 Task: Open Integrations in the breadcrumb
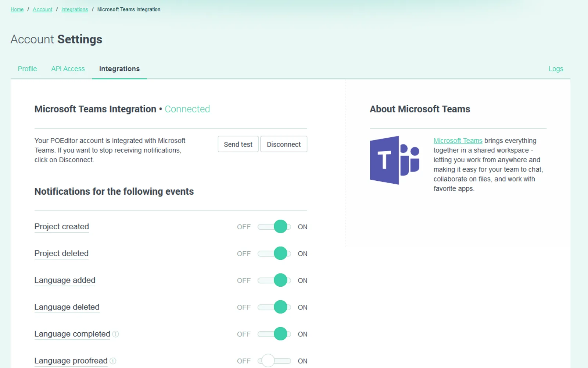point(75,10)
